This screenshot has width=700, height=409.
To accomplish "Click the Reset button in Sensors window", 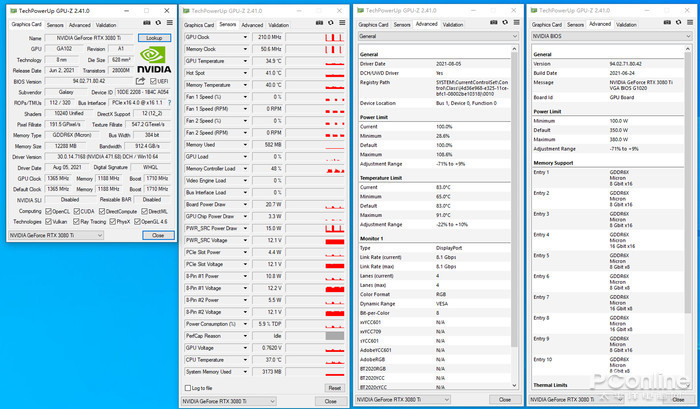I will (x=334, y=388).
